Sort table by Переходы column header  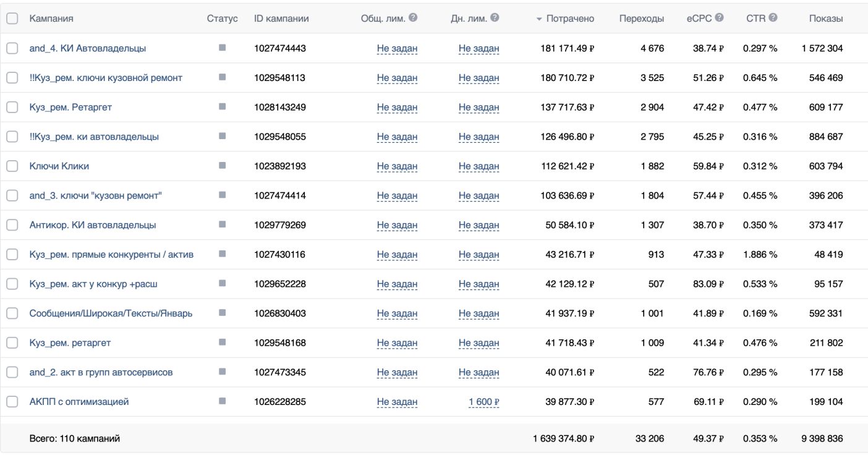(x=642, y=19)
